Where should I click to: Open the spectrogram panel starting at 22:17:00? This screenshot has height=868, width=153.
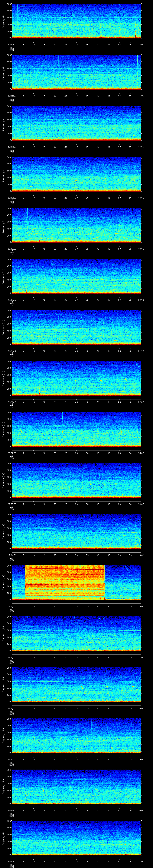(76, 174)
